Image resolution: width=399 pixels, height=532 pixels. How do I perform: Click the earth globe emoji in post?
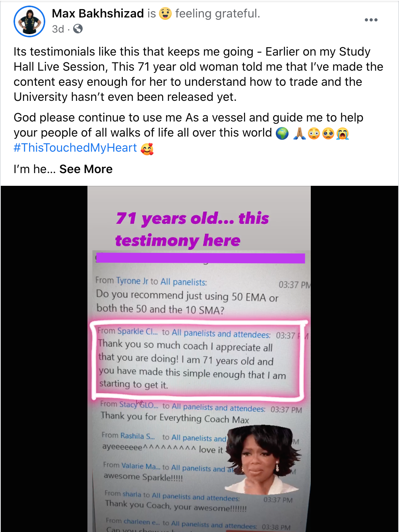pyautogui.click(x=282, y=133)
